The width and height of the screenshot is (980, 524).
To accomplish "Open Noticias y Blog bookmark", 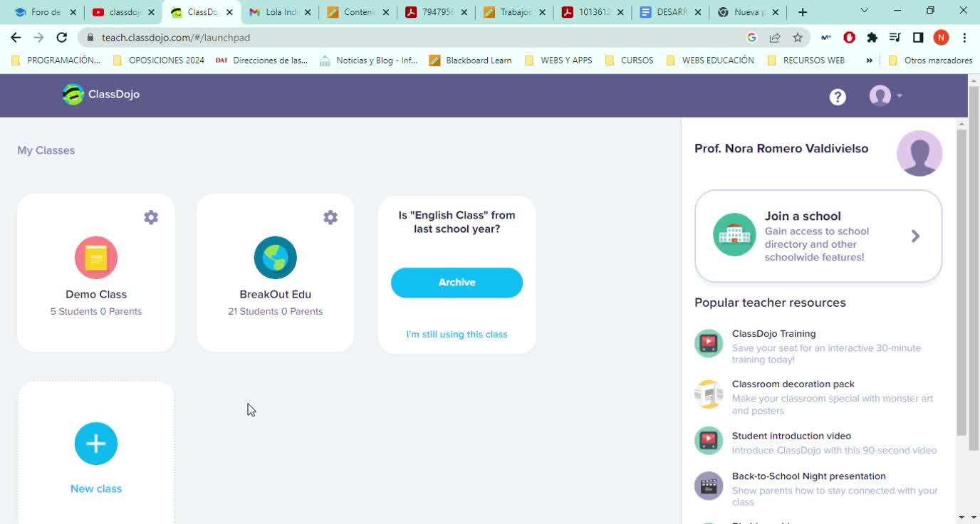I will 369,61.
